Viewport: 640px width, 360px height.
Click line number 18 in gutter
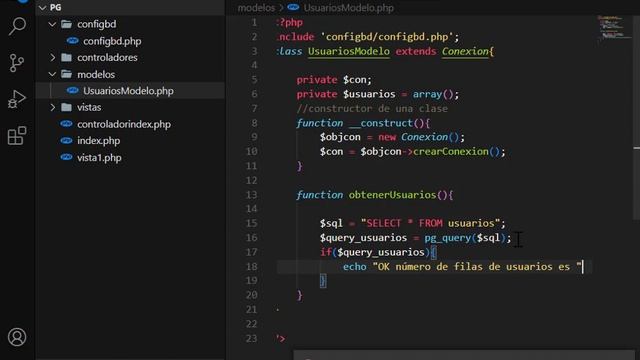click(252, 267)
